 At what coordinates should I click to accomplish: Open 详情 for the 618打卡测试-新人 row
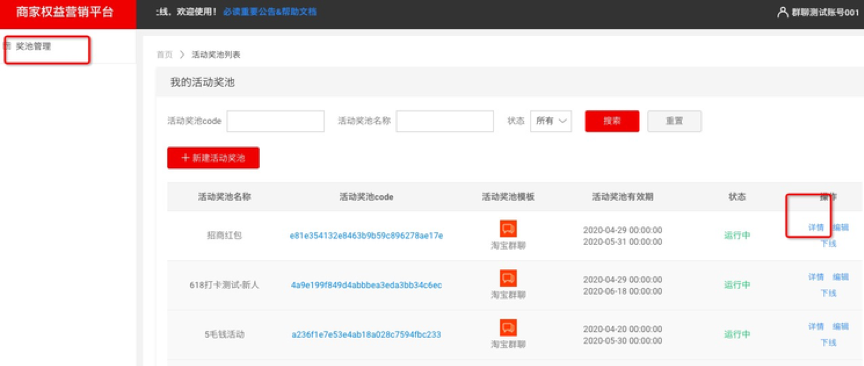click(x=816, y=277)
